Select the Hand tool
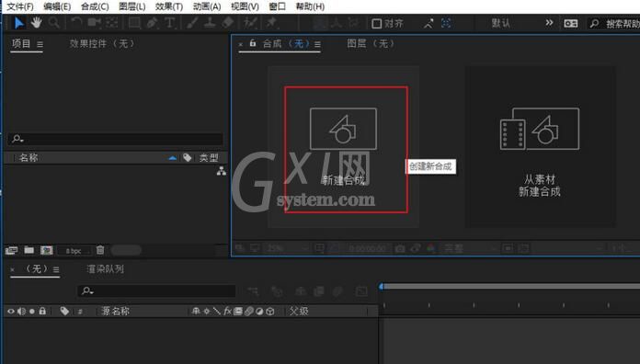This screenshot has width=640, height=364. click(x=37, y=23)
